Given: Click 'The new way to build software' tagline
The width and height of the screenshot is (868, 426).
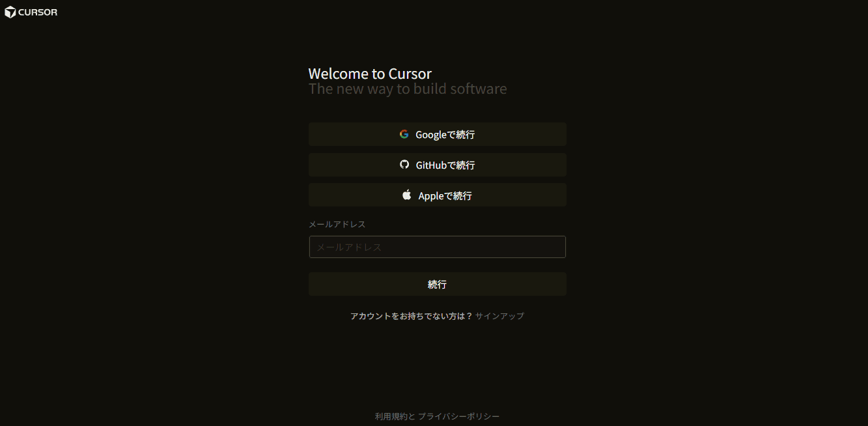Looking at the screenshot, I should [408, 89].
